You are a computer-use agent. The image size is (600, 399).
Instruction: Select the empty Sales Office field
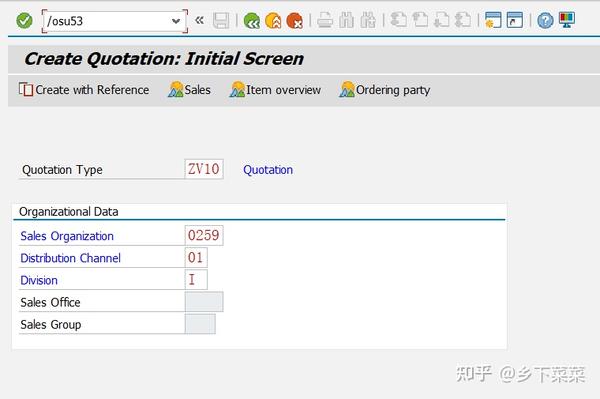(x=204, y=302)
